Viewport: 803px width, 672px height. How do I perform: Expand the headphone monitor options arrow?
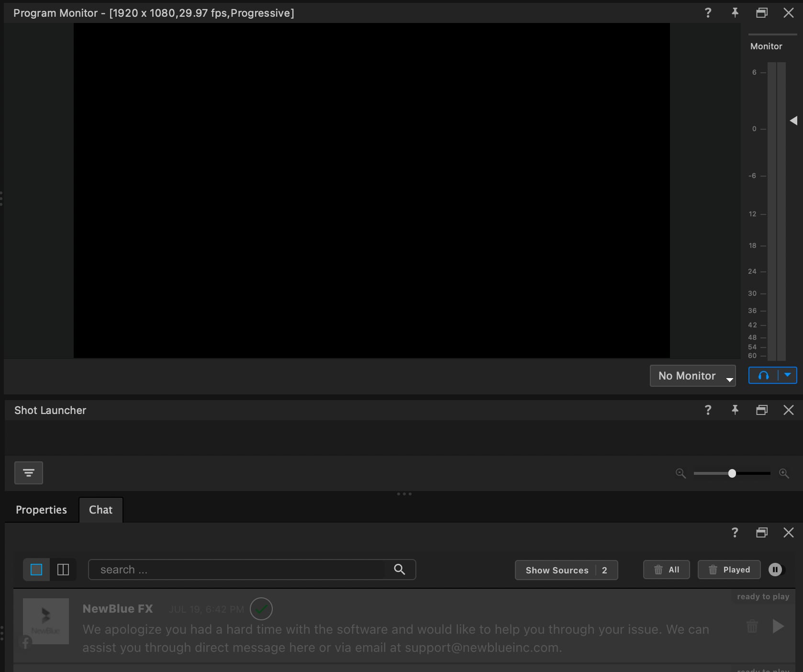click(788, 375)
